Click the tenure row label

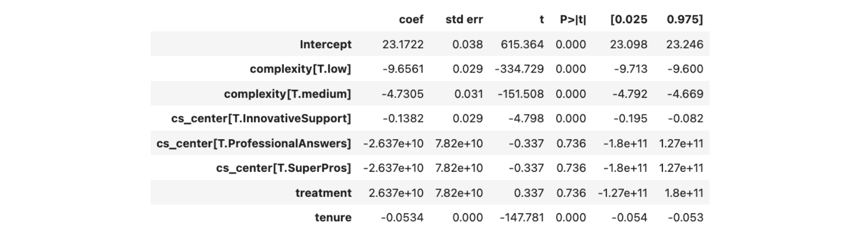(333, 218)
